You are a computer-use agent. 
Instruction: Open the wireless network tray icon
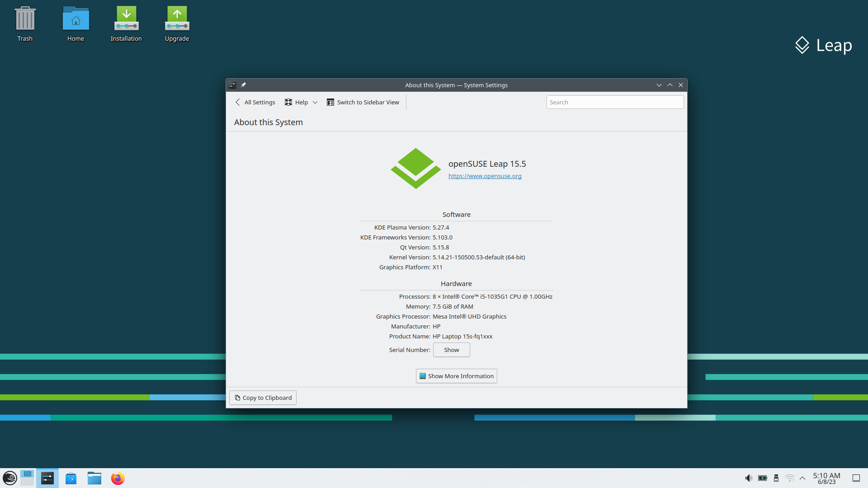coord(790,478)
